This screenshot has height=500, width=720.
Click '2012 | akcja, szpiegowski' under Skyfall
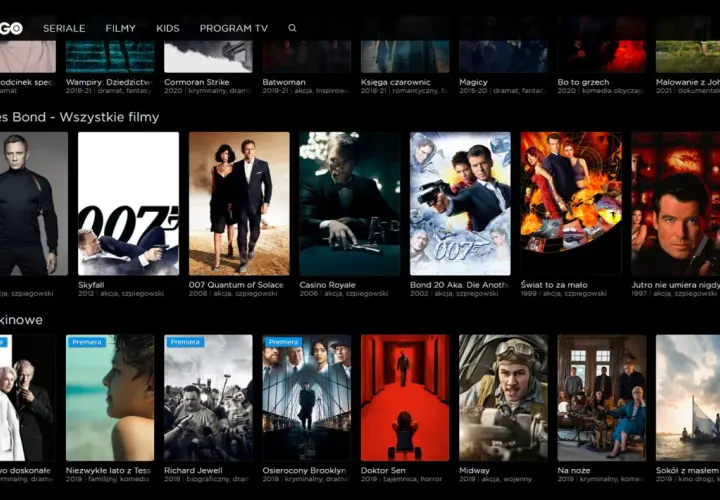(121, 293)
